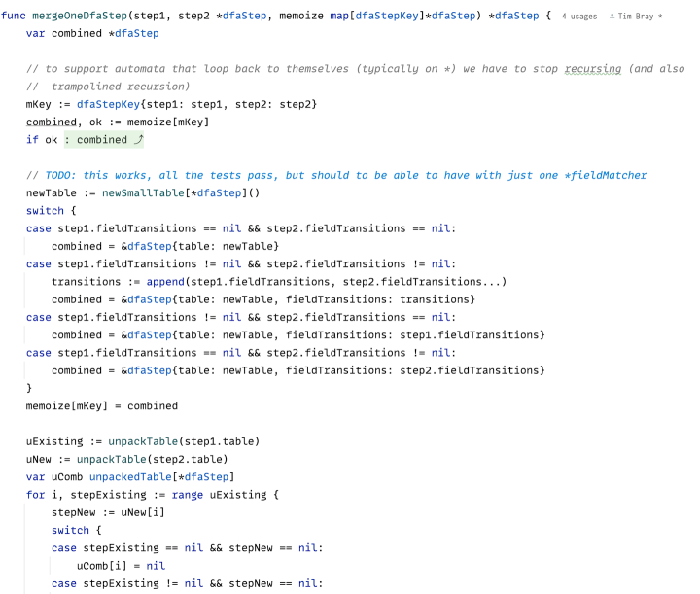Click the 'for' keyword of the range loop
The height and width of the screenshot is (594, 700).
point(35,495)
